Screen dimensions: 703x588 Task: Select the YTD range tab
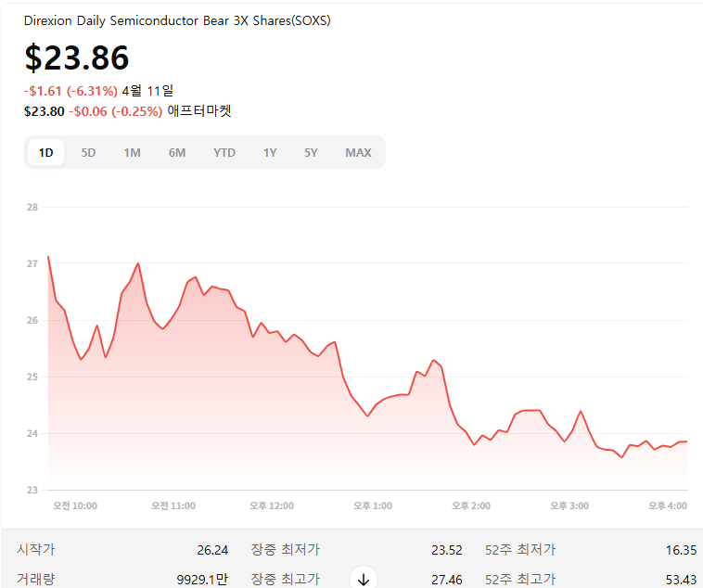tap(224, 152)
